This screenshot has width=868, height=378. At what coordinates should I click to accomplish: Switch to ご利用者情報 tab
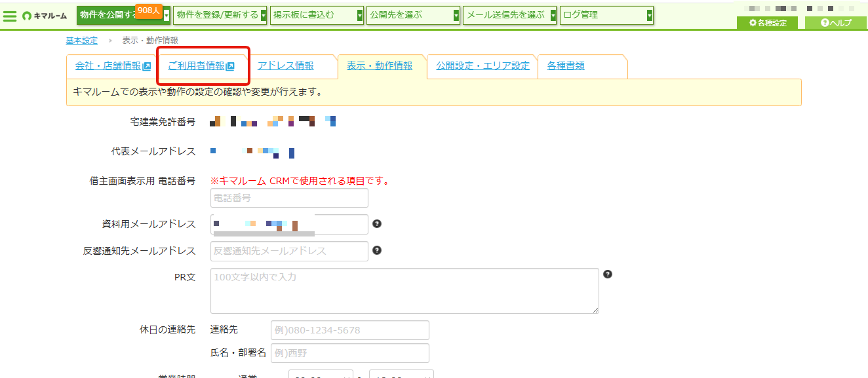201,66
